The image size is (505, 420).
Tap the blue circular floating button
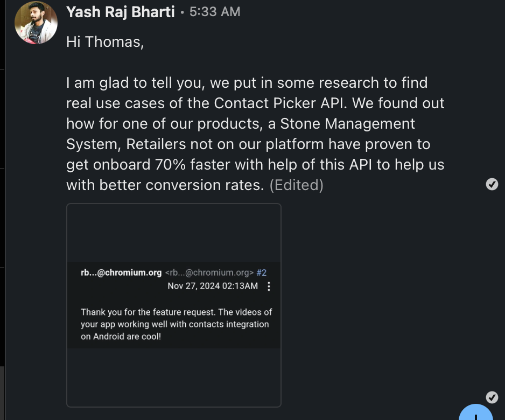[x=476, y=414]
